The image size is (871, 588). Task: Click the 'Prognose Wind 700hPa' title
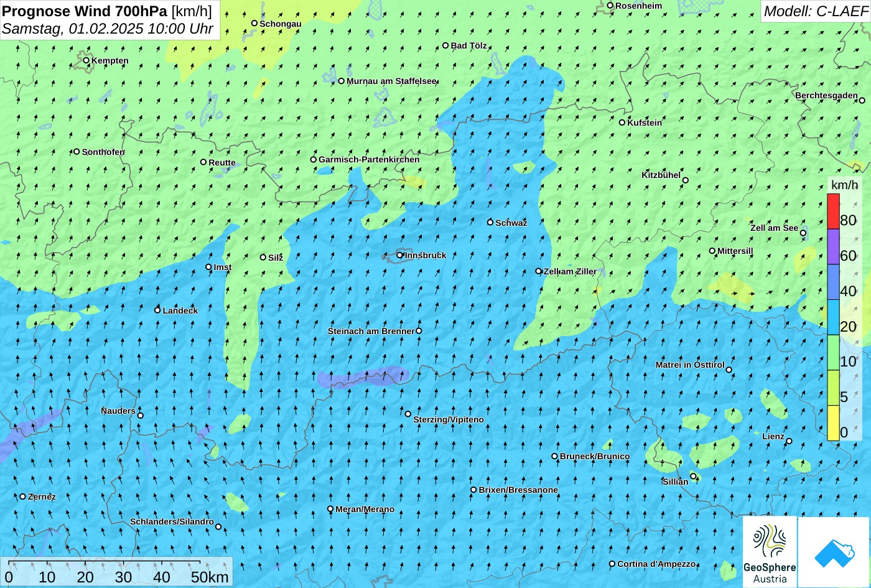tap(85, 11)
